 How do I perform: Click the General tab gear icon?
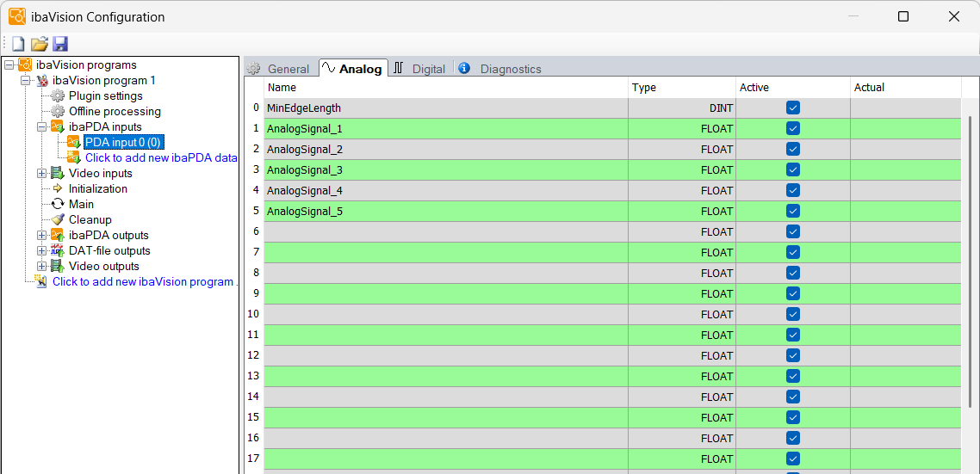[253, 69]
